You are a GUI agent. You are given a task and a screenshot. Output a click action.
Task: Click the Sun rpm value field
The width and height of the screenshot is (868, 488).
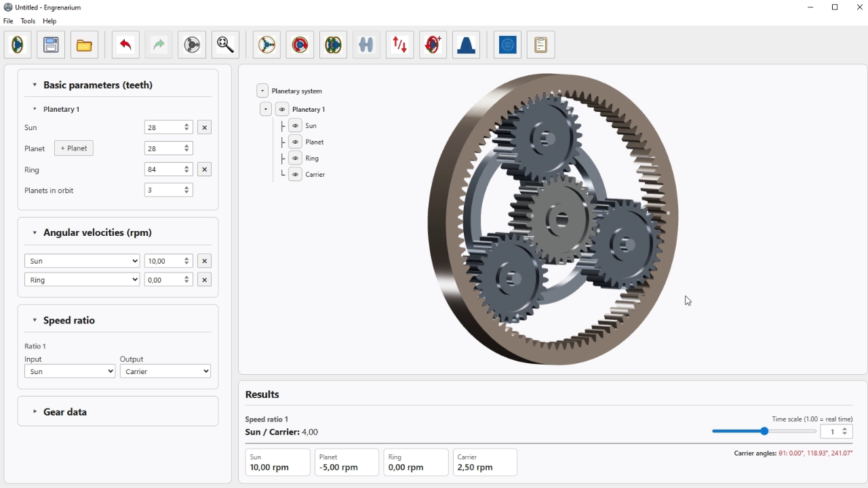[x=168, y=261]
